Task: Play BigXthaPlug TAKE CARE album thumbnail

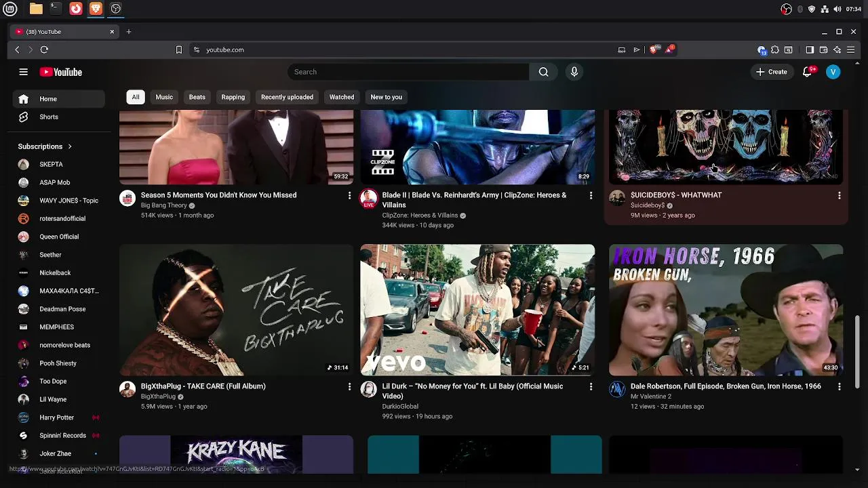Action: 236,310
